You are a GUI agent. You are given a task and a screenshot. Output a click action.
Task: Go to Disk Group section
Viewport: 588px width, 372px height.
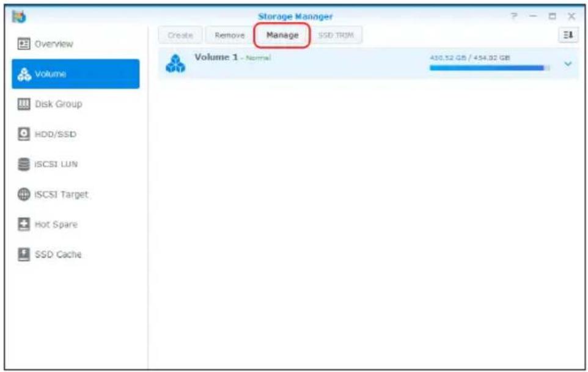tap(75, 104)
